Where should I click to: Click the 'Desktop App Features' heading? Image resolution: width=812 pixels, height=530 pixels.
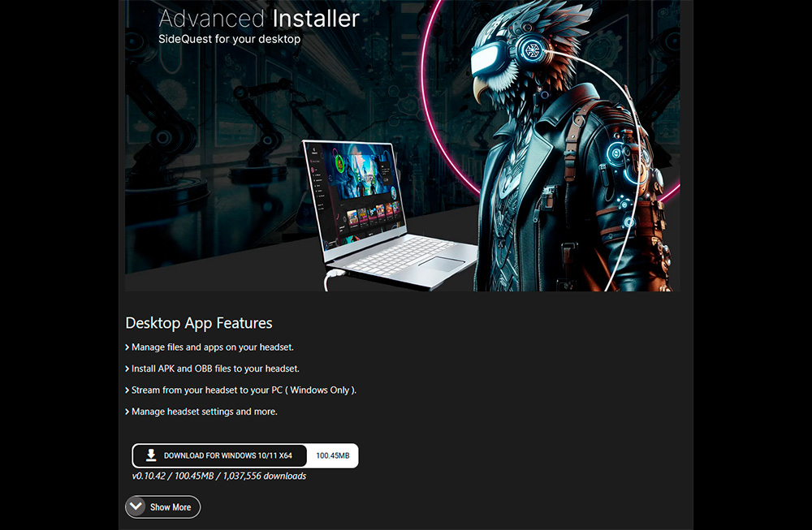pos(199,323)
